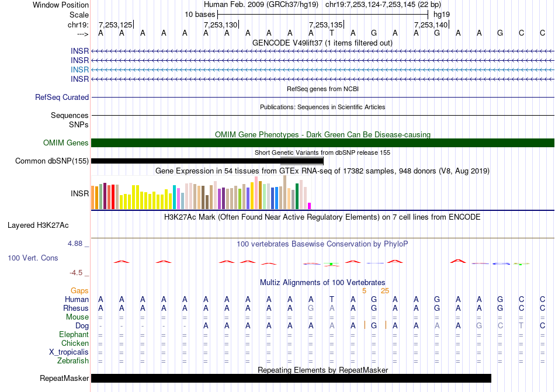Click the 100 Vert. Cons label
Viewport: 555px width, 392px height.
33,258
